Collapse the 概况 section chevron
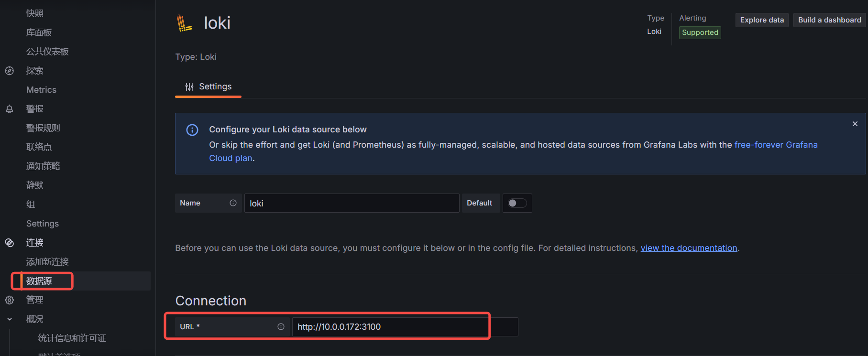The height and width of the screenshot is (356, 868). (x=10, y=319)
